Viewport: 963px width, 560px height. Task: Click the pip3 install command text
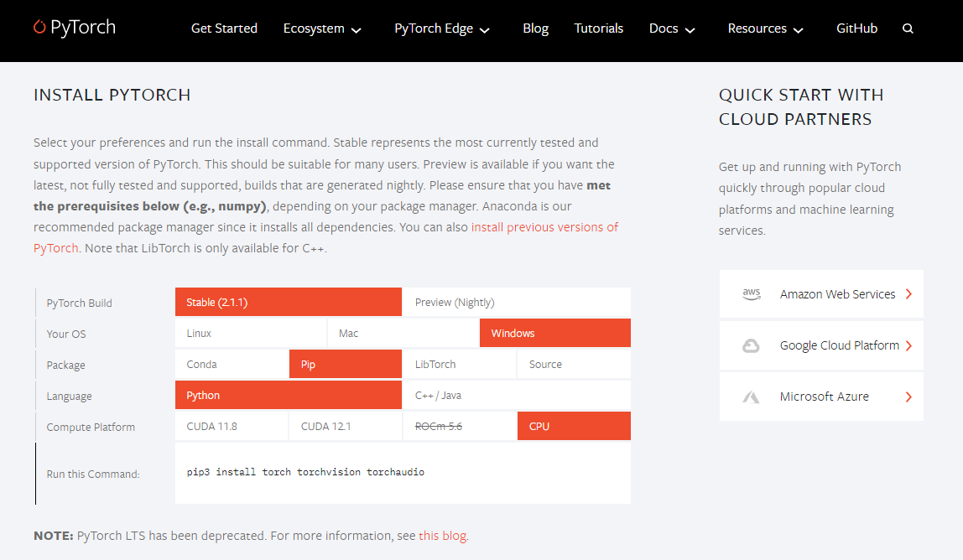point(305,472)
